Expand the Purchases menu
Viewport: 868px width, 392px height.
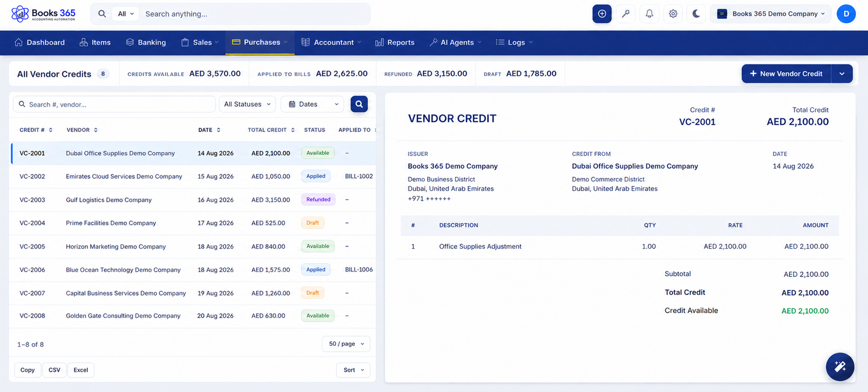(x=260, y=42)
